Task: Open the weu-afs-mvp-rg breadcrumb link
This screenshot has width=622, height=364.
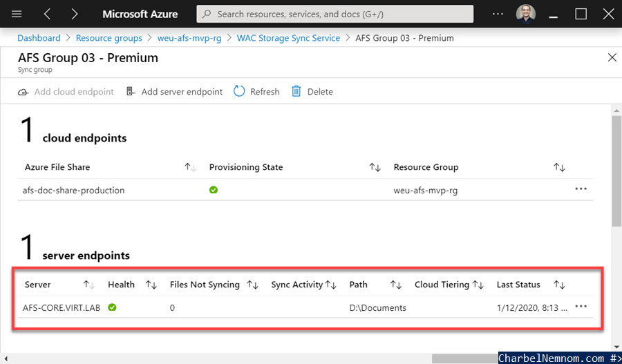Action: point(189,38)
